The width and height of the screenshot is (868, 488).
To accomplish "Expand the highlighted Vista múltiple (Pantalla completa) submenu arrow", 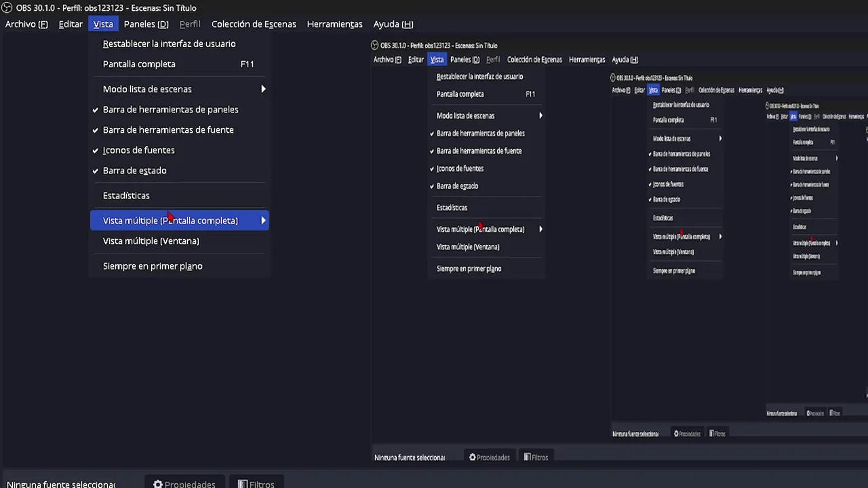I will [x=263, y=220].
